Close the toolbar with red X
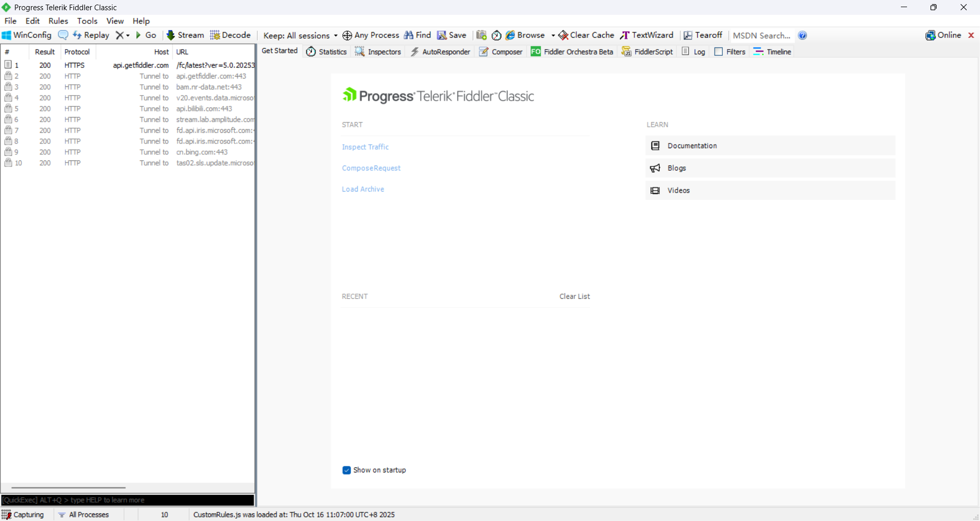The image size is (980, 521). 971,35
